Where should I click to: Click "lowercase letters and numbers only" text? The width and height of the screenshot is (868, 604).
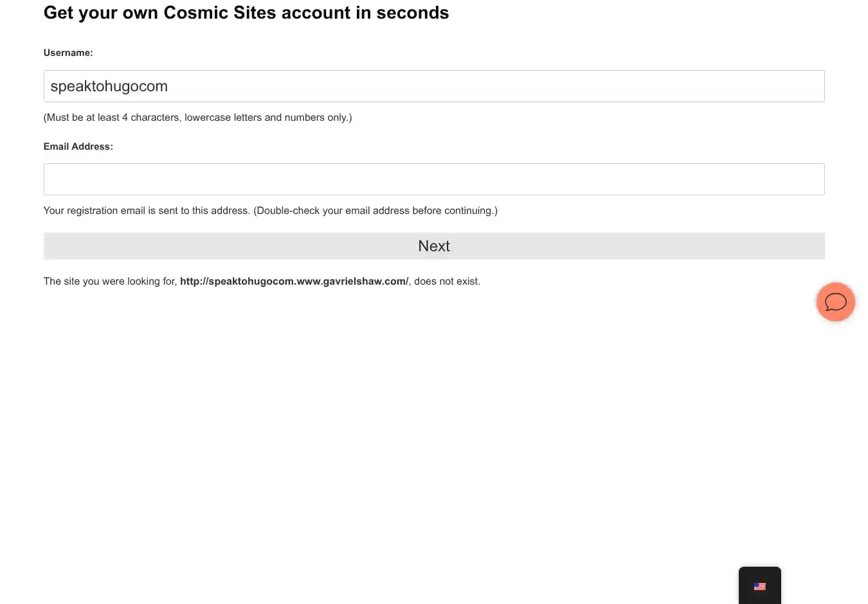coord(267,118)
